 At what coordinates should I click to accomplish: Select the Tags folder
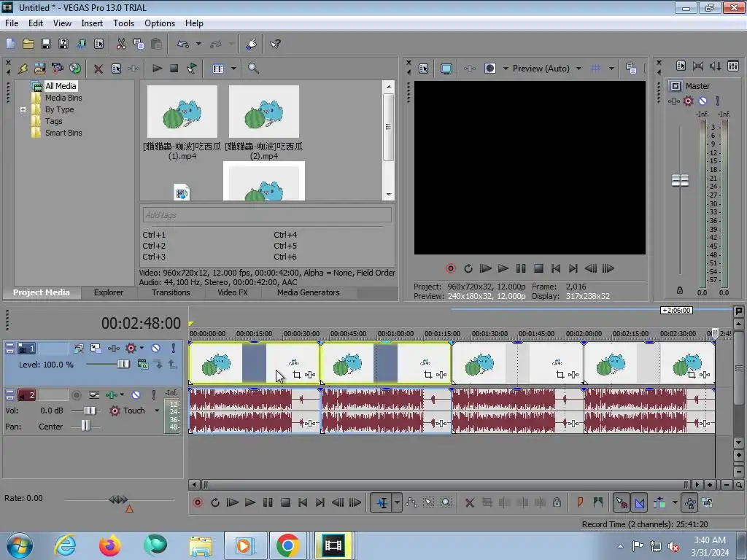coord(54,121)
